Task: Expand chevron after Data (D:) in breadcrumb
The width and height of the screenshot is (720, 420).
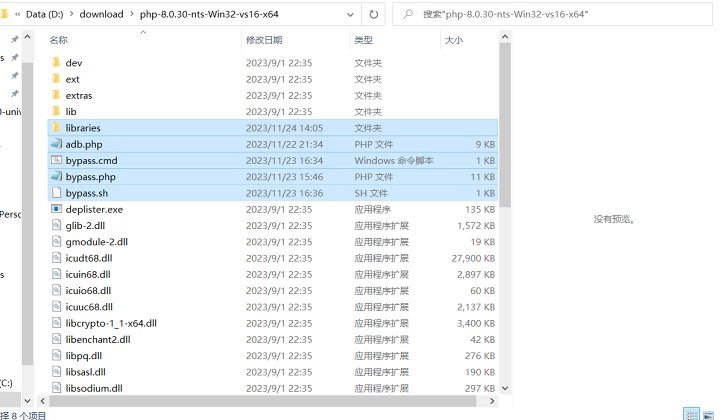Action: pyautogui.click(x=72, y=16)
